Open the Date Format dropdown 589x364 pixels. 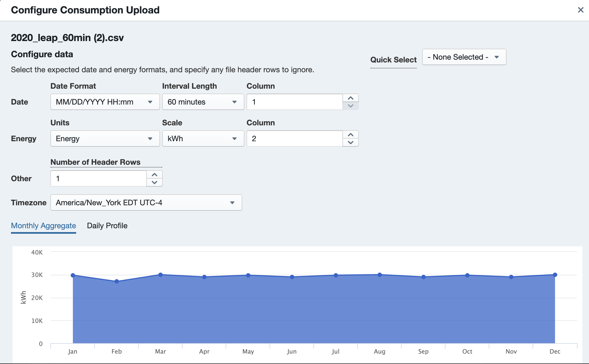(x=105, y=102)
